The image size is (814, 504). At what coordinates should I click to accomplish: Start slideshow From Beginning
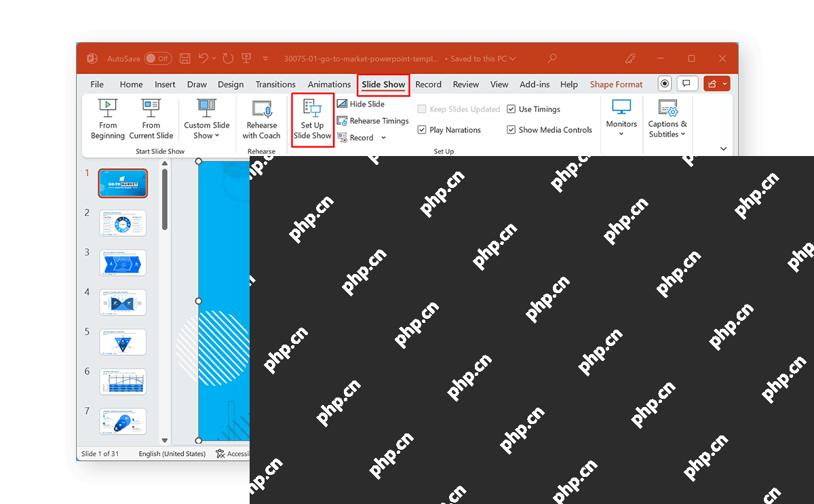pyautogui.click(x=108, y=119)
